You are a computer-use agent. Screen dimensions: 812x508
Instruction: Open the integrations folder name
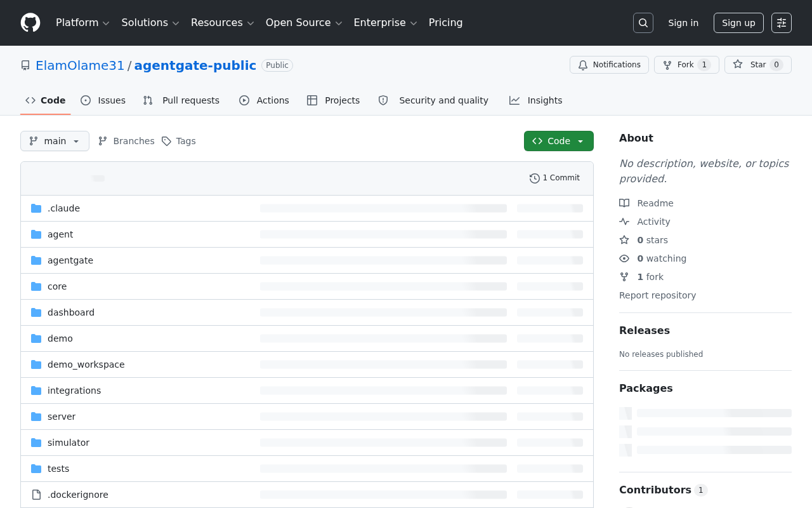[74, 391]
